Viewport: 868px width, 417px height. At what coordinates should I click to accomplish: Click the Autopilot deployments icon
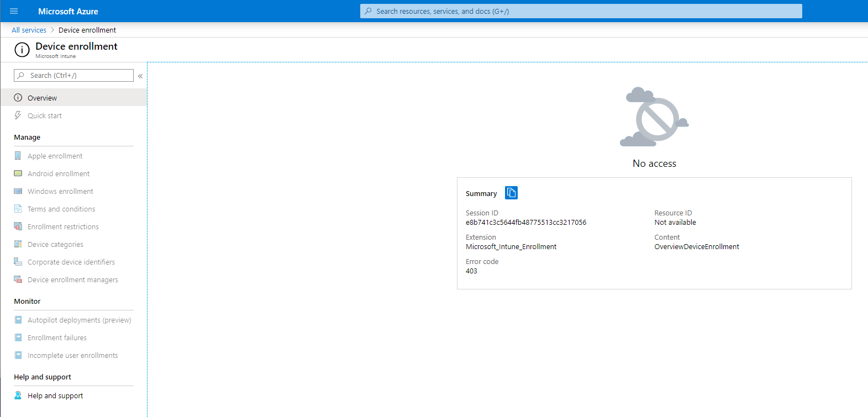[x=18, y=320]
